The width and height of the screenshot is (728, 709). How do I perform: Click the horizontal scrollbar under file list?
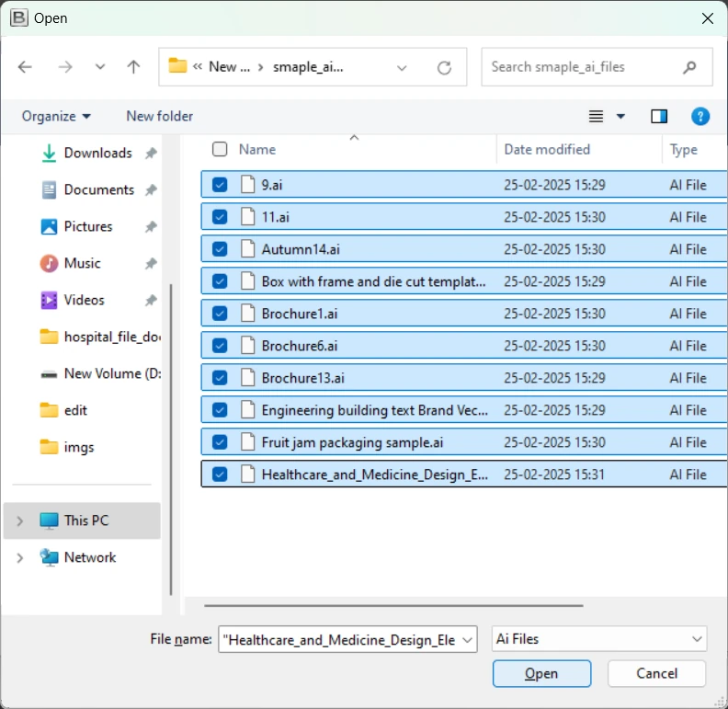click(x=393, y=605)
